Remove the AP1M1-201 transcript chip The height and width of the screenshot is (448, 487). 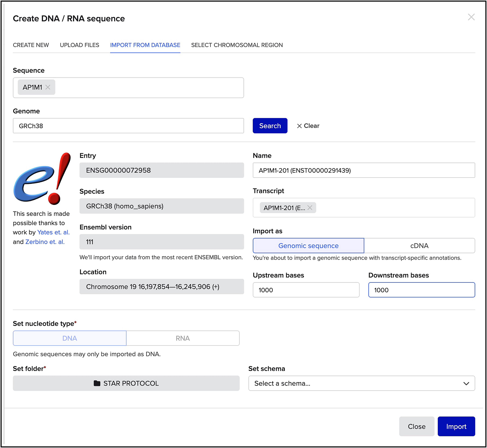(310, 208)
